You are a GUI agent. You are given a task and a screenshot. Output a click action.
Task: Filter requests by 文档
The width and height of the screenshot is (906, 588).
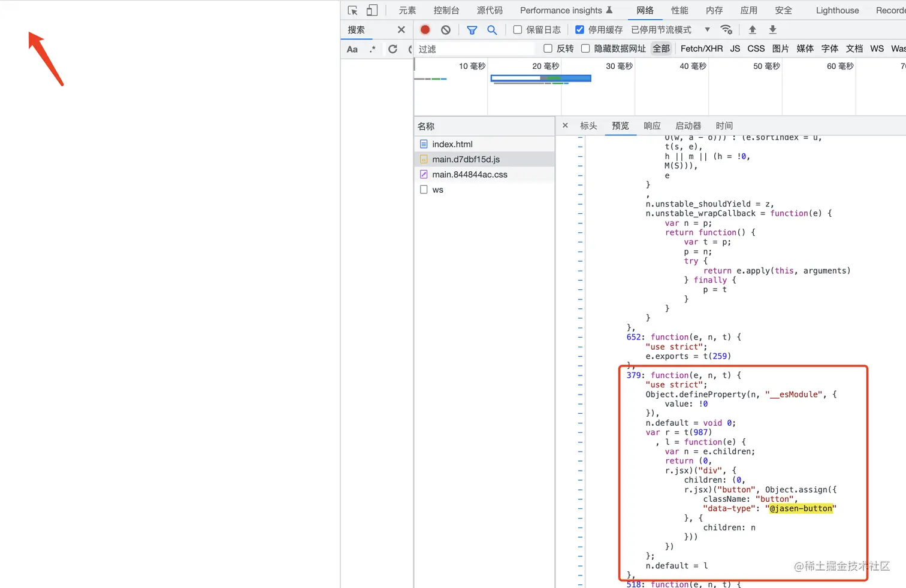(854, 49)
